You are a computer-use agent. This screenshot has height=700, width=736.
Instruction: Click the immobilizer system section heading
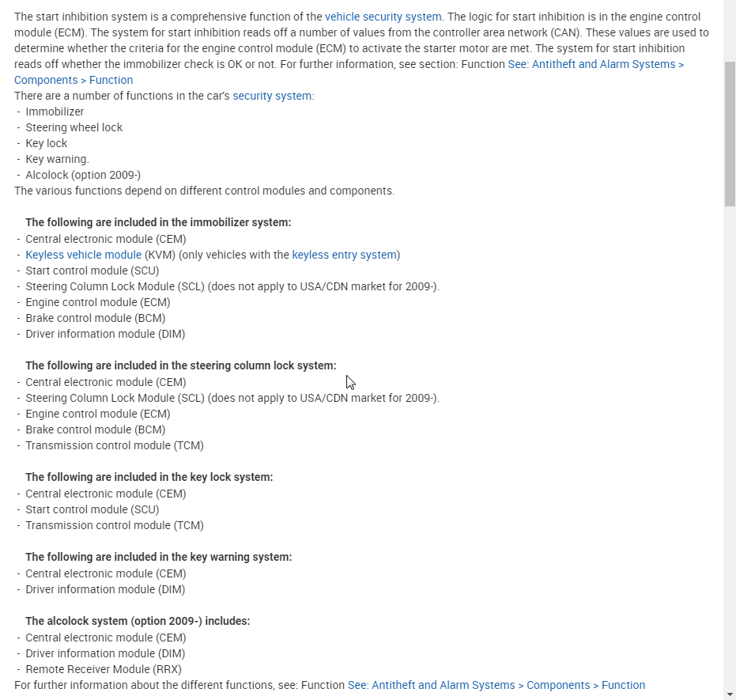pos(158,222)
